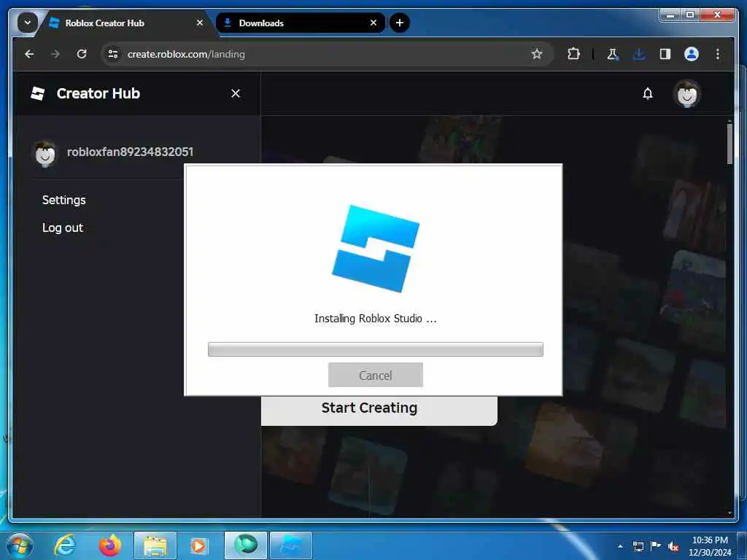
Task: Open the network tray icon
Action: [x=638, y=546]
